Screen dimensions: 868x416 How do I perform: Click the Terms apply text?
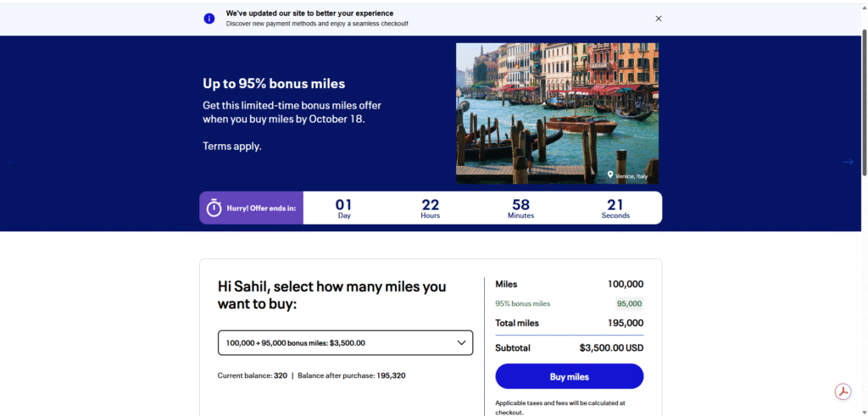point(232,146)
